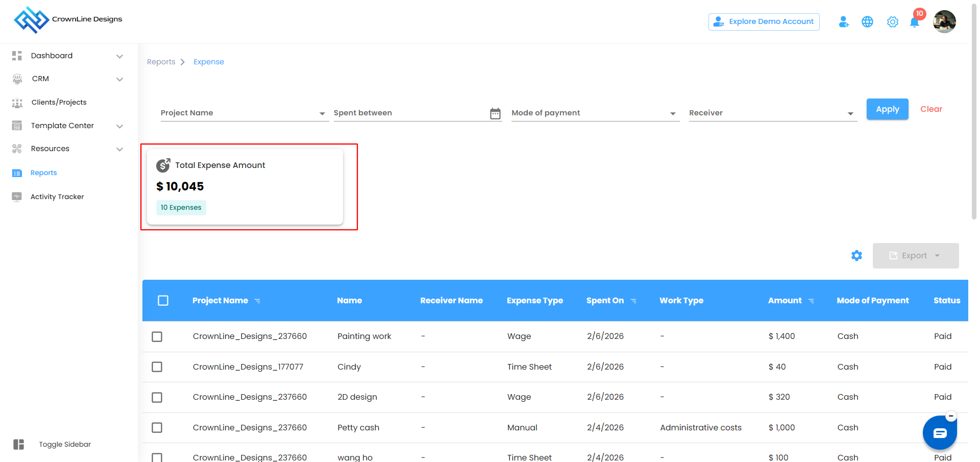The image size is (980, 462).
Task: Click the Apply filter button
Action: pyautogui.click(x=888, y=109)
